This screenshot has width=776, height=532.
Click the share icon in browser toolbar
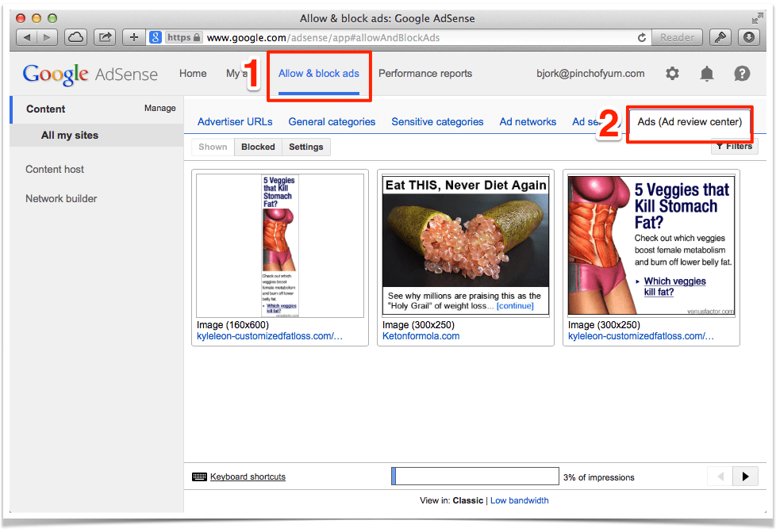(x=104, y=36)
